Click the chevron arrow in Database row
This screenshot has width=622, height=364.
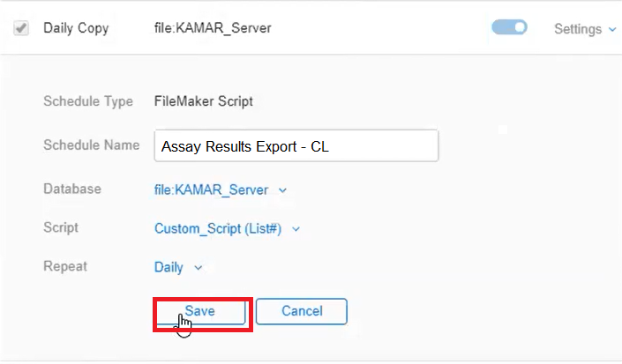click(281, 189)
